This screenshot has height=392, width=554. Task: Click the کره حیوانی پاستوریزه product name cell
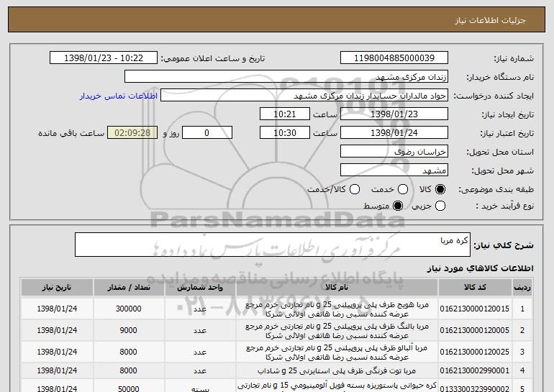click(337, 386)
